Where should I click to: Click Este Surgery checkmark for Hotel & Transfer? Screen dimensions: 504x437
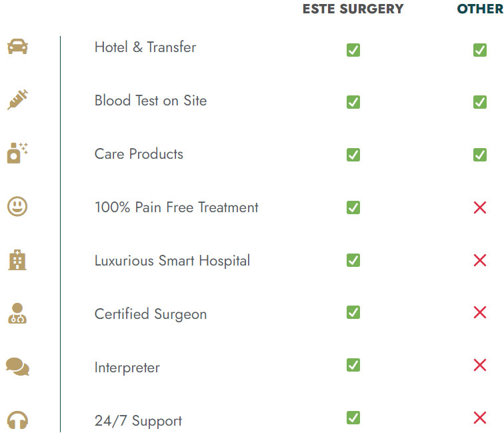tap(353, 50)
